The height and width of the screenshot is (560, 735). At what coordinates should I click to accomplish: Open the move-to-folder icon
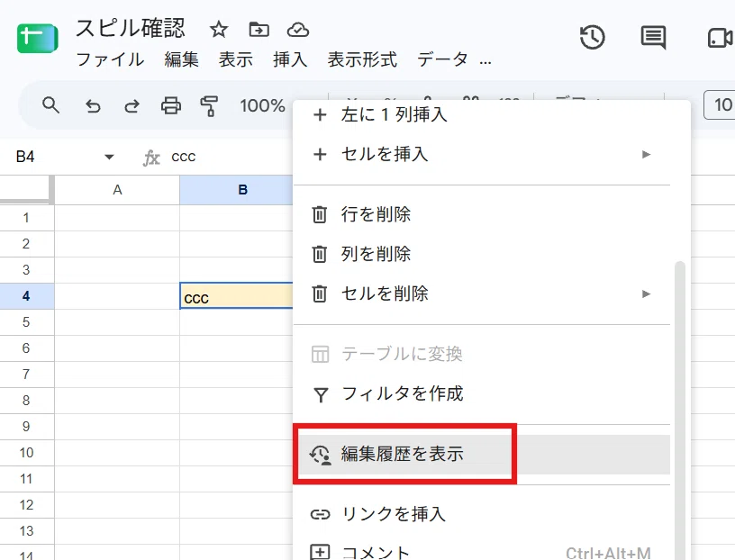tap(259, 30)
